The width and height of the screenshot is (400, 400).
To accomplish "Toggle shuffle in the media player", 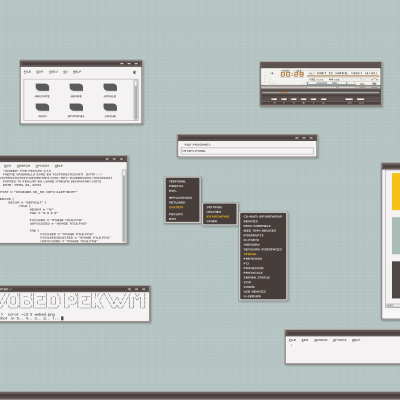I will 349,99.
